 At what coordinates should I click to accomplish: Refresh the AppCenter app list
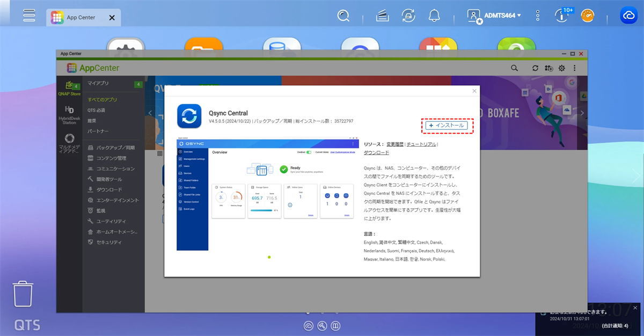(535, 68)
